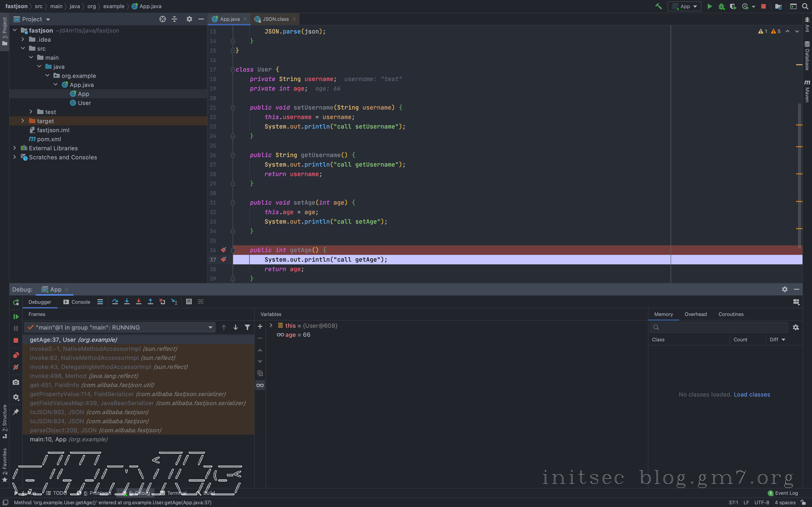Click the Step Out debugger icon
The width and height of the screenshot is (812, 507).
150,302
